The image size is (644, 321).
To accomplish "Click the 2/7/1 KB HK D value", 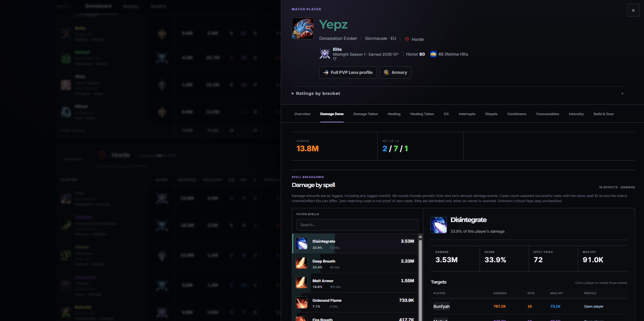I will tap(395, 149).
